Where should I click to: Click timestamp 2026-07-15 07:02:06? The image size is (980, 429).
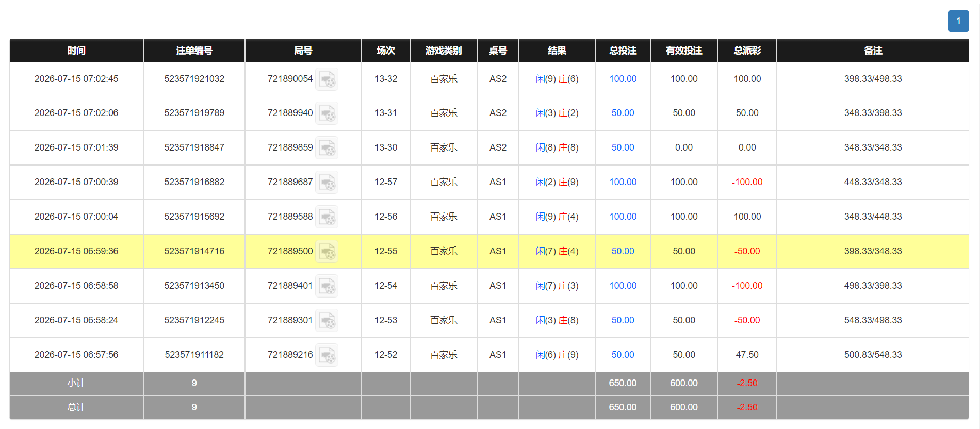(76, 113)
